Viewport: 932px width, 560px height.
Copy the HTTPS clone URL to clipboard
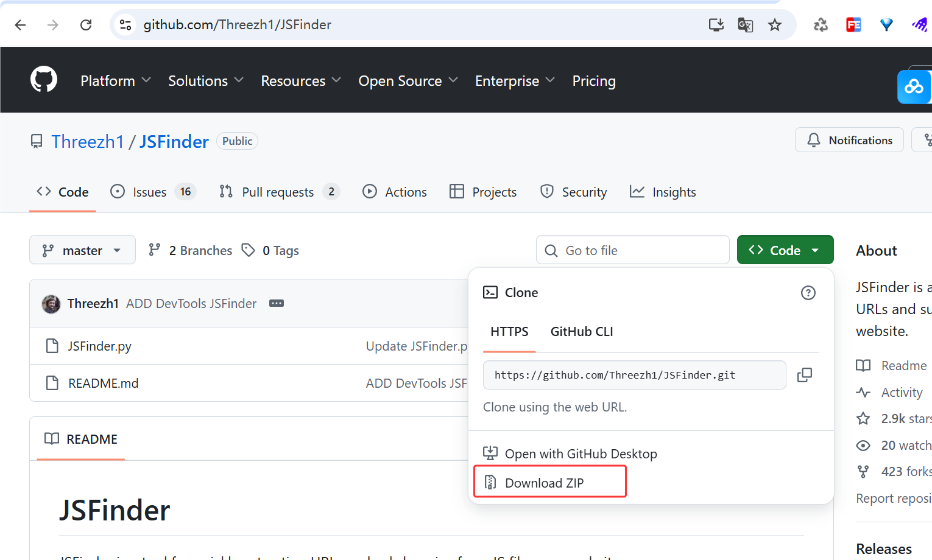(x=805, y=375)
